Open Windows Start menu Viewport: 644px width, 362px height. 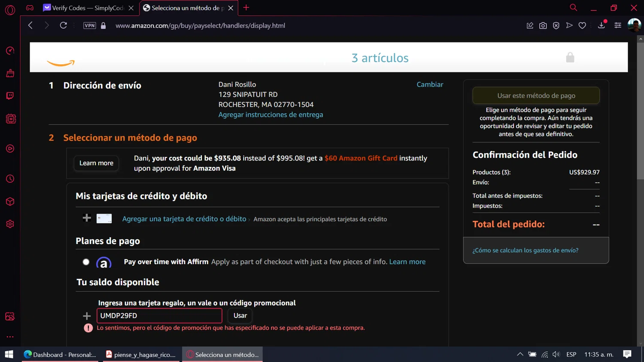pyautogui.click(x=9, y=354)
